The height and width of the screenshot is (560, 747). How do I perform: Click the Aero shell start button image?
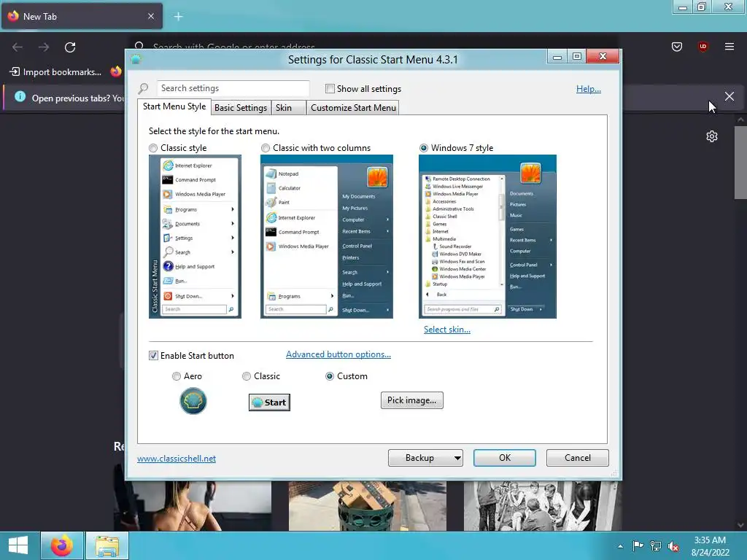pos(193,401)
